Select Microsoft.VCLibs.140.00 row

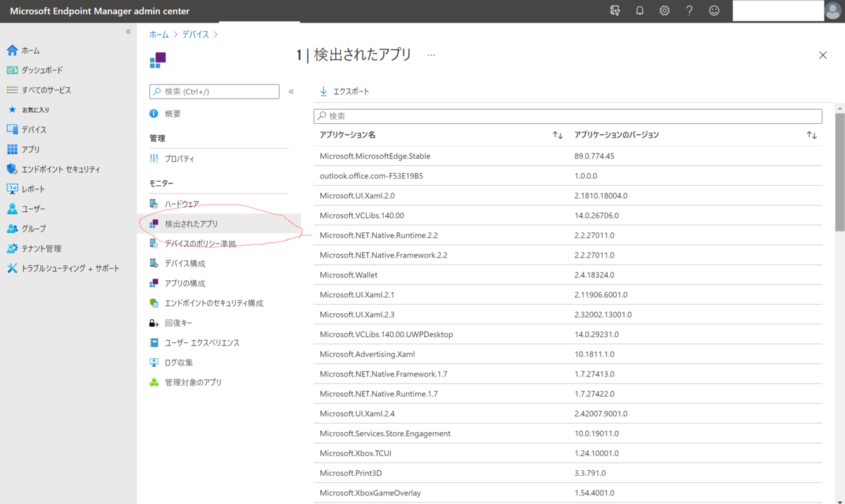[568, 215]
